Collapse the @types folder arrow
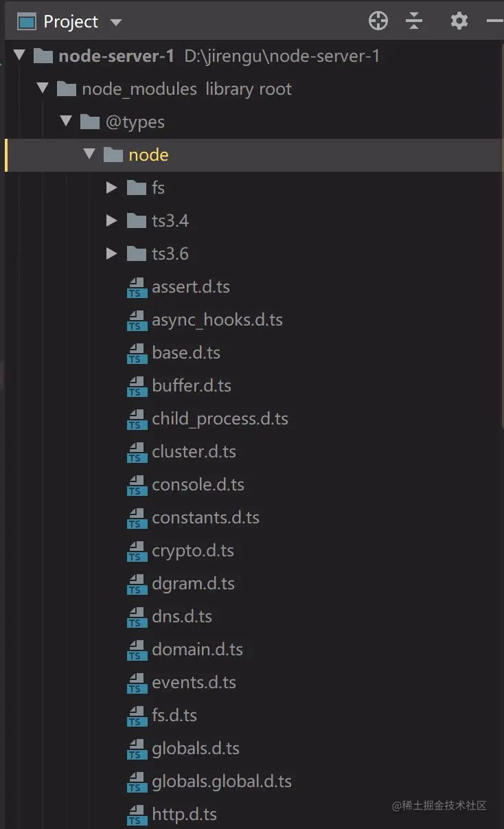This screenshot has width=504, height=829. (66, 121)
